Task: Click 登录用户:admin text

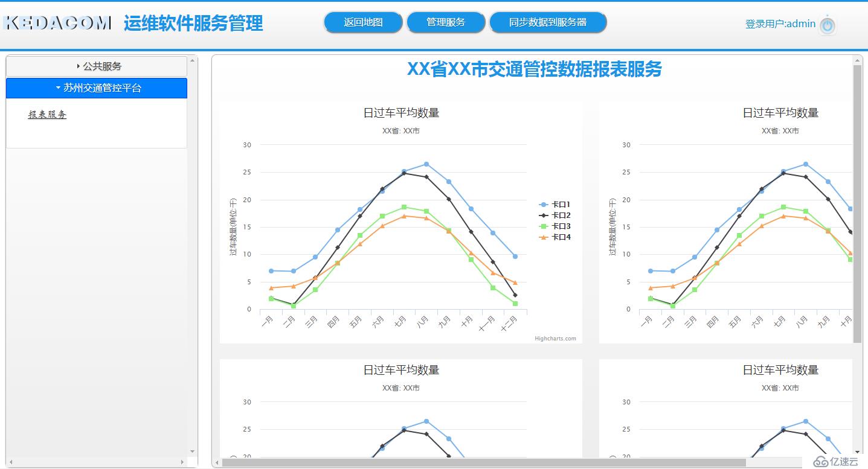Action: point(780,24)
